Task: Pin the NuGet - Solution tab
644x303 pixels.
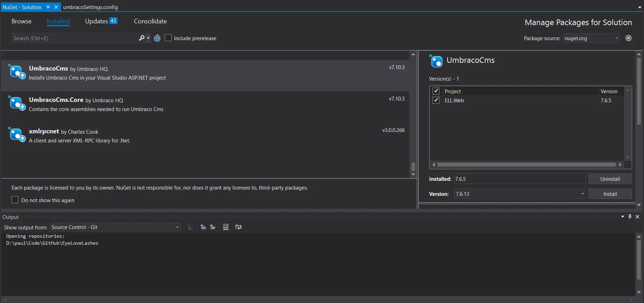Action: tap(48, 7)
